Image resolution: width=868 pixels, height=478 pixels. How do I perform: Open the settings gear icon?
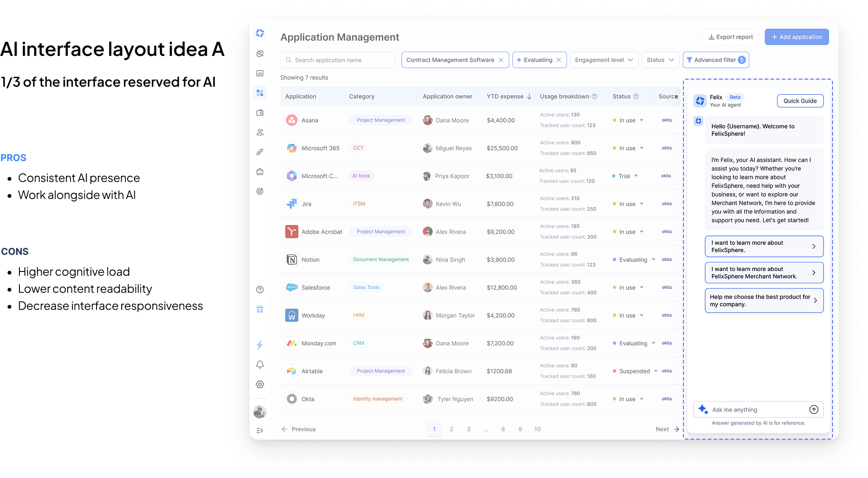pyautogui.click(x=260, y=384)
